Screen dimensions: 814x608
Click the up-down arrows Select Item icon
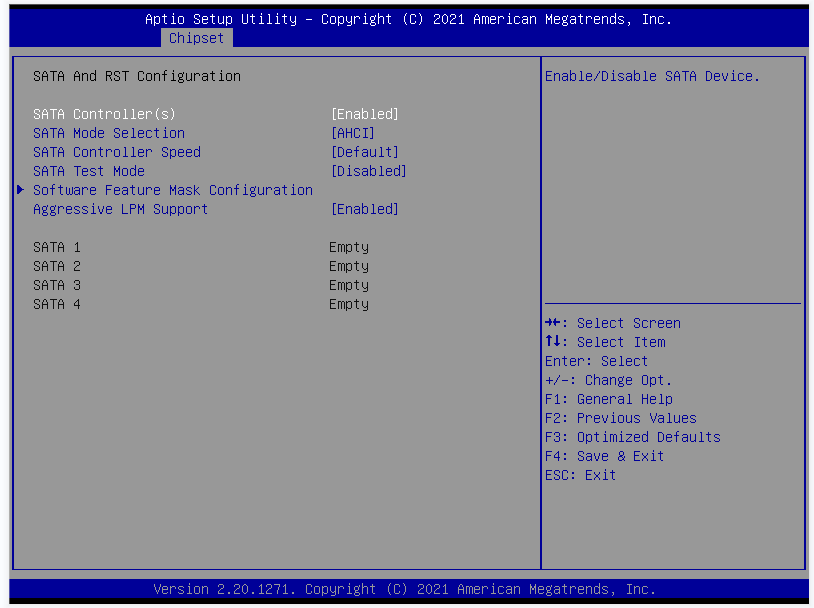tap(551, 342)
